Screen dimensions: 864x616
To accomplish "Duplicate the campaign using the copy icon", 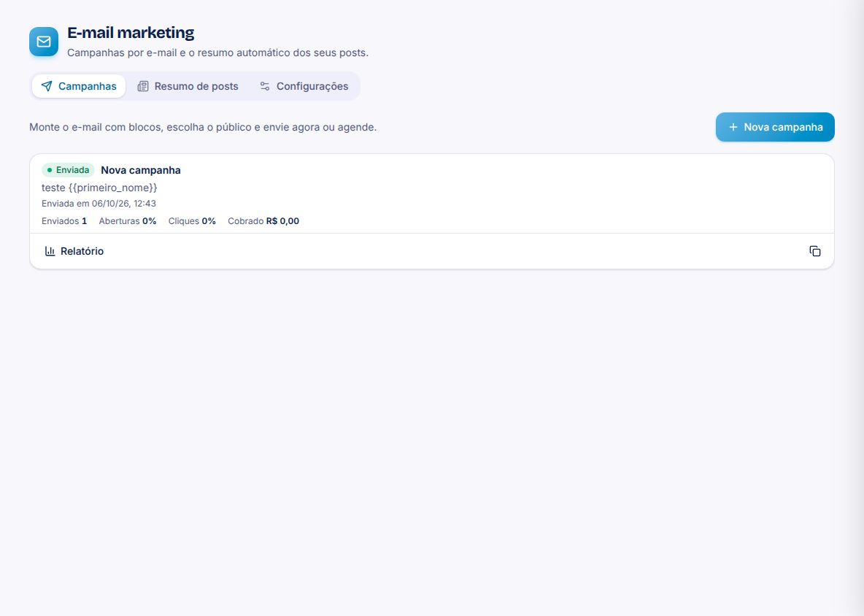I will click(815, 251).
